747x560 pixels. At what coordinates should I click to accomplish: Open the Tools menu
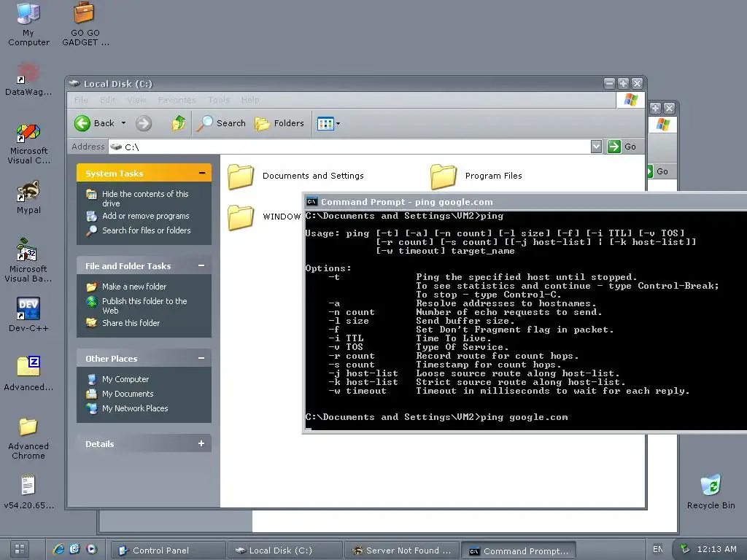pyautogui.click(x=219, y=100)
